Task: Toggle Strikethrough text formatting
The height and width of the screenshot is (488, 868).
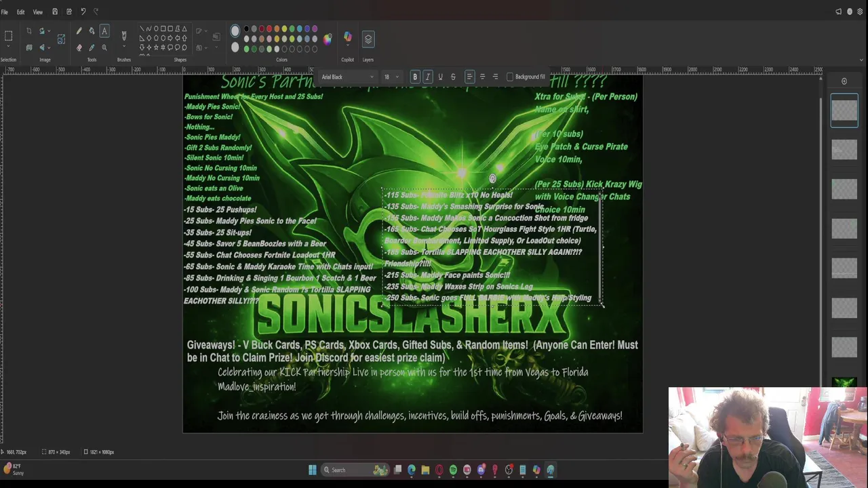Action: click(453, 77)
